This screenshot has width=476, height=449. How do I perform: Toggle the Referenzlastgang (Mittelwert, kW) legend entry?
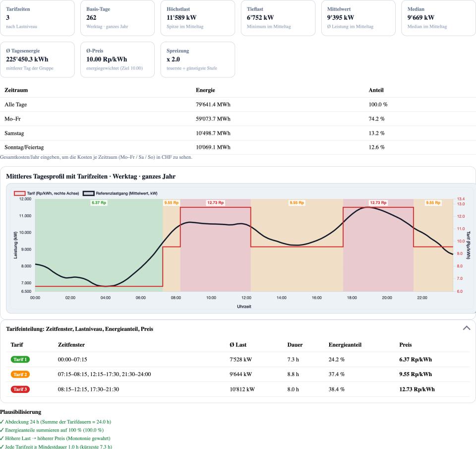(x=120, y=193)
